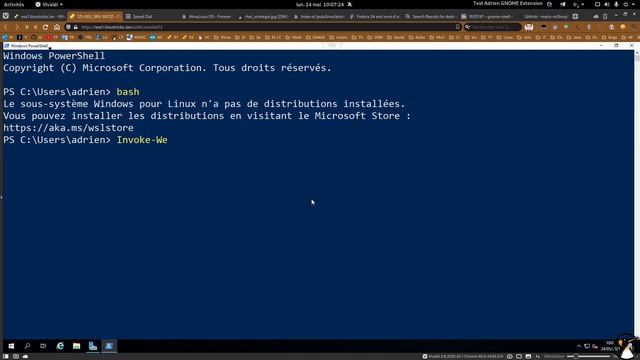640x360 pixels.
Task: Open File Explorer from the taskbar
Action: pos(76,346)
